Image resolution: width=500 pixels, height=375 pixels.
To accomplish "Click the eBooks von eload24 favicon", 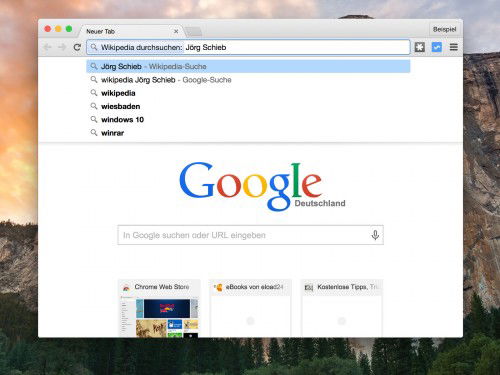I will [x=218, y=287].
